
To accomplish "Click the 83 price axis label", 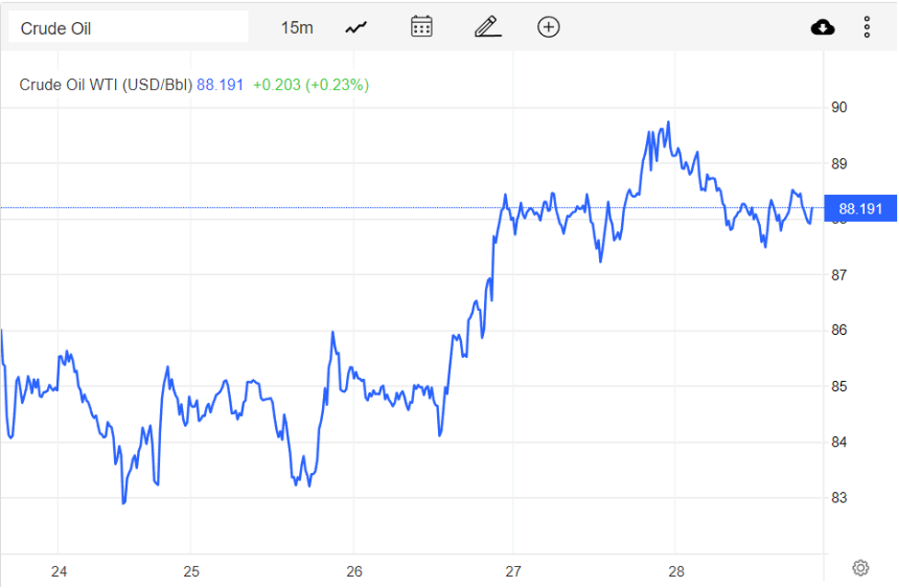I will [839, 498].
